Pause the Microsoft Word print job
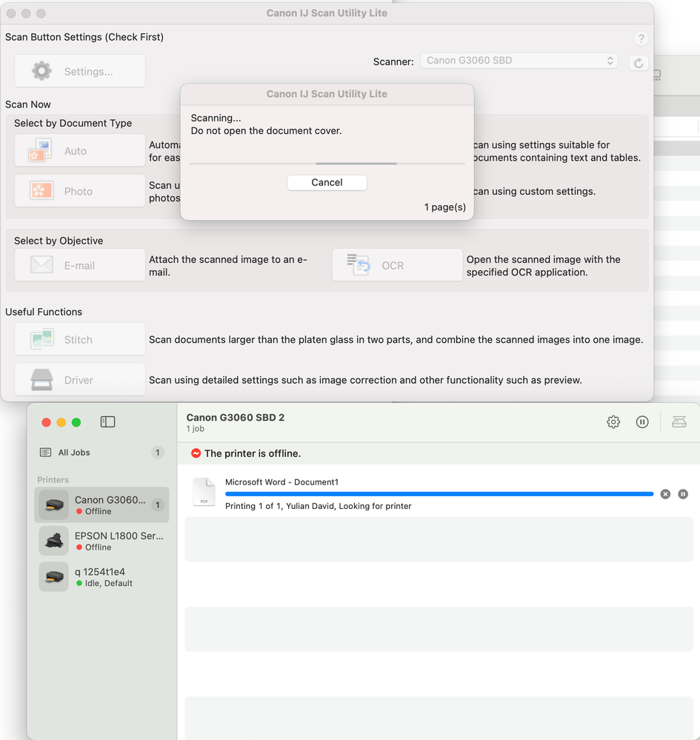The width and height of the screenshot is (700, 740). [x=682, y=493]
